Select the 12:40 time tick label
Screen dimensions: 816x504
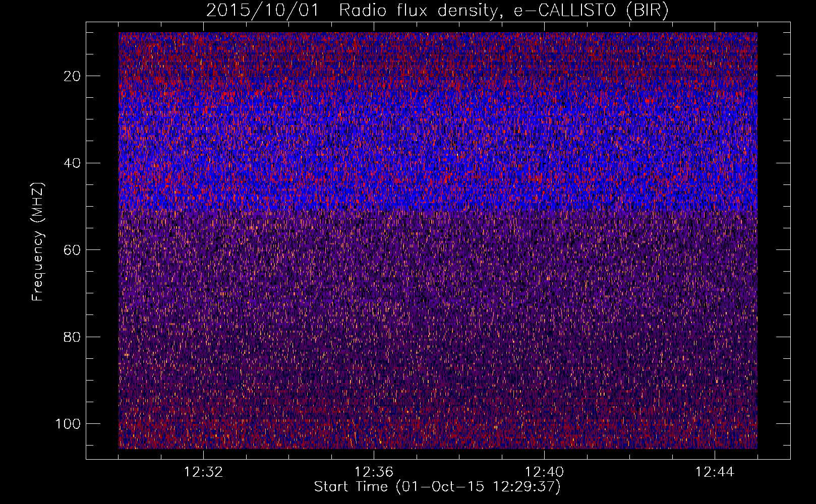tap(544, 472)
